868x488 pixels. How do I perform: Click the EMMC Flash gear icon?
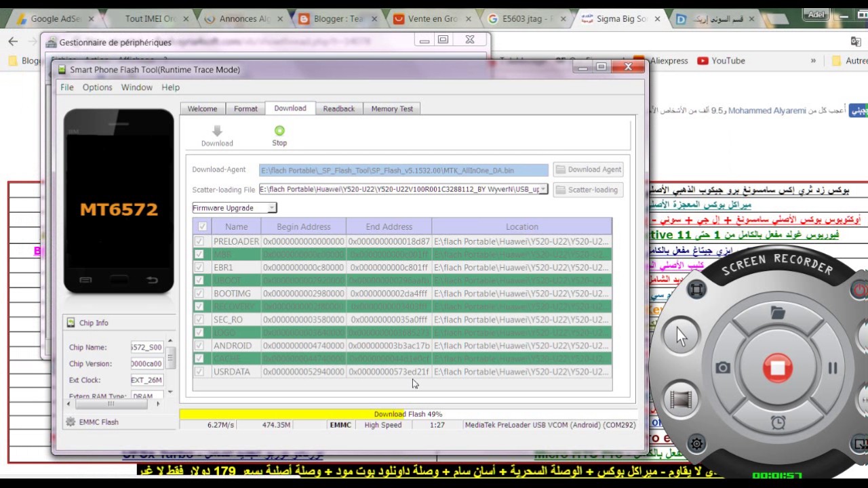(x=71, y=422)
